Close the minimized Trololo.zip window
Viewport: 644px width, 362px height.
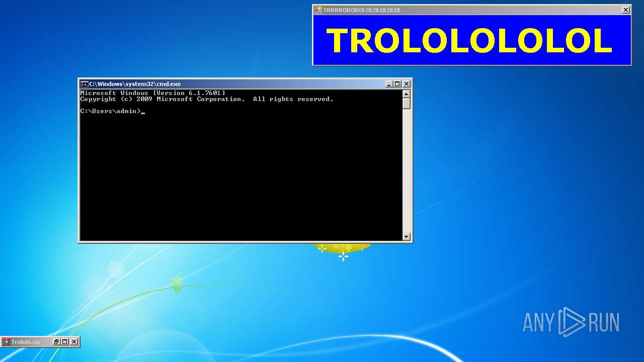point(74,342)
